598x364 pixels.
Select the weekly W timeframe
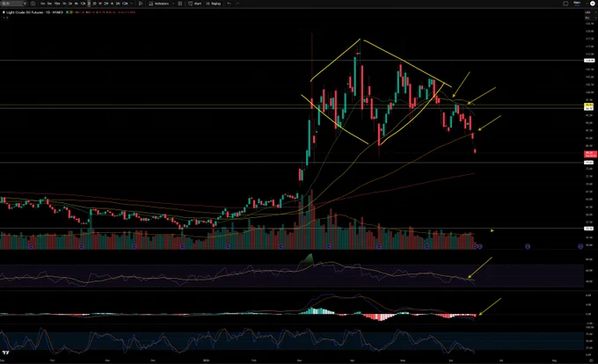[100, 4]
